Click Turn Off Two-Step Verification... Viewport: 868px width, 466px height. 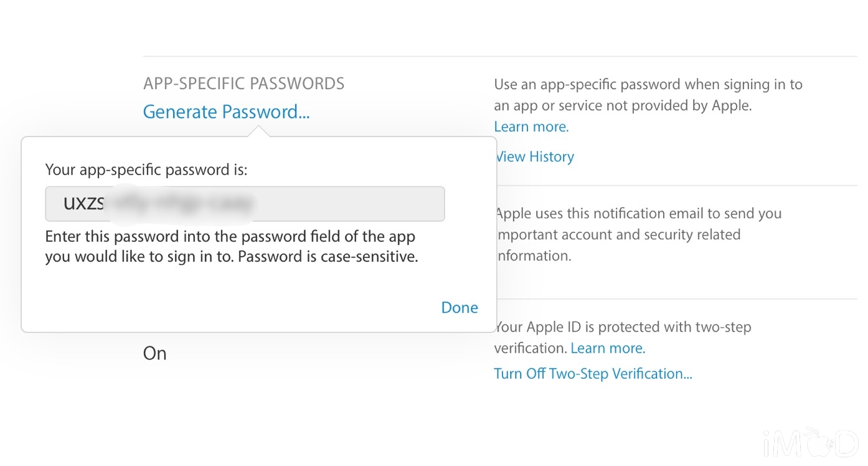coord(593,373)
